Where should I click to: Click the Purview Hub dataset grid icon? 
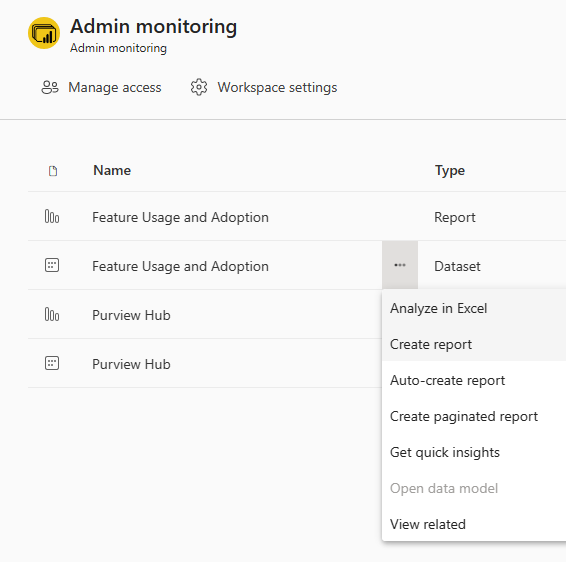52,363
